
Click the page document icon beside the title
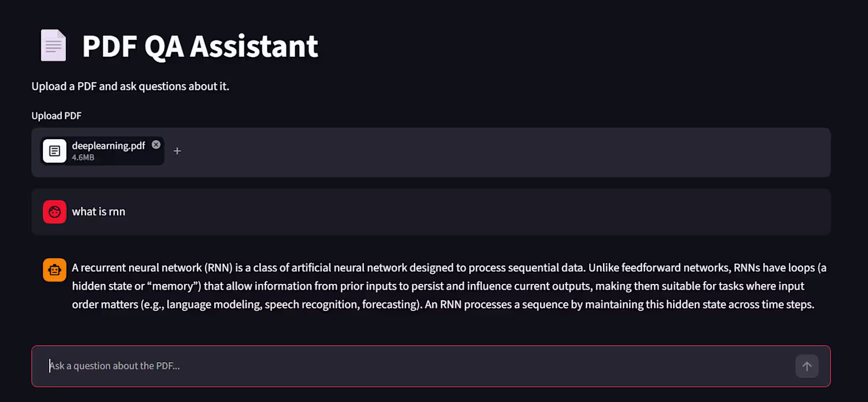[53, 46]
